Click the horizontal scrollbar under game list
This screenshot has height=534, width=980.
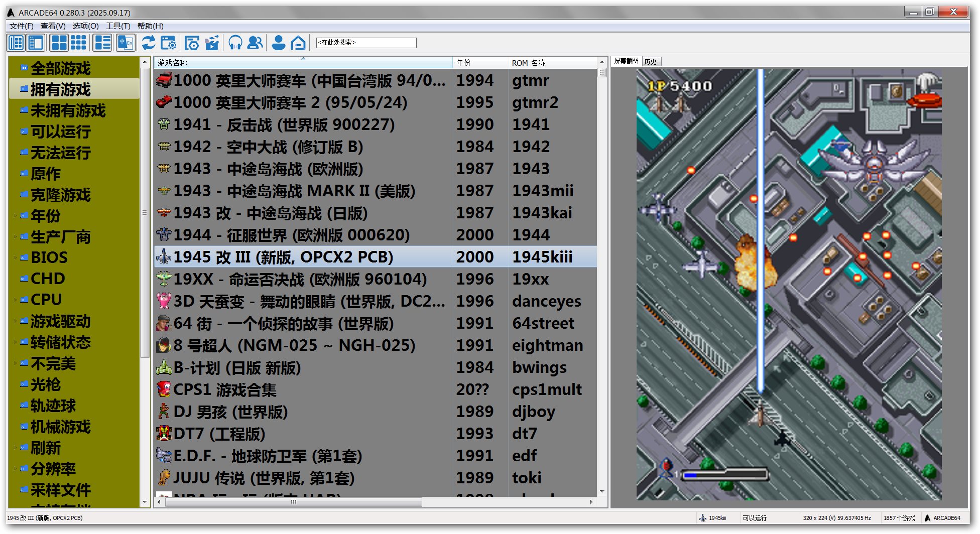(x=294, y=502)
